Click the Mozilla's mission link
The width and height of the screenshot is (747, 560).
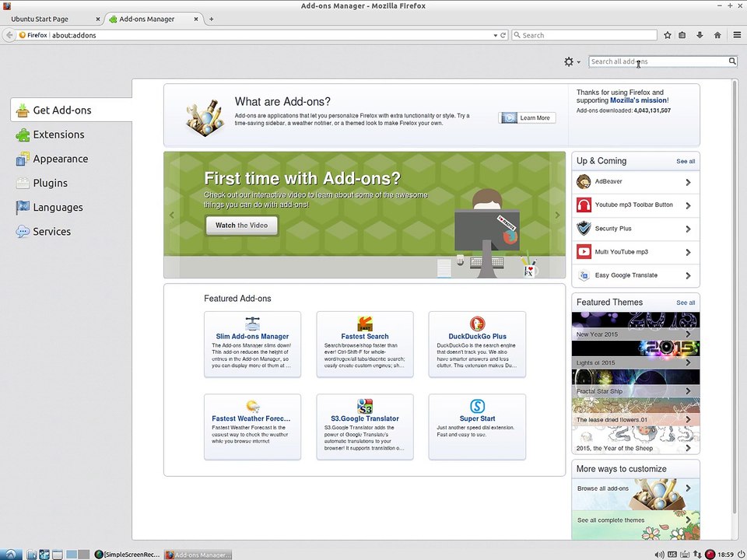(638, 100)
